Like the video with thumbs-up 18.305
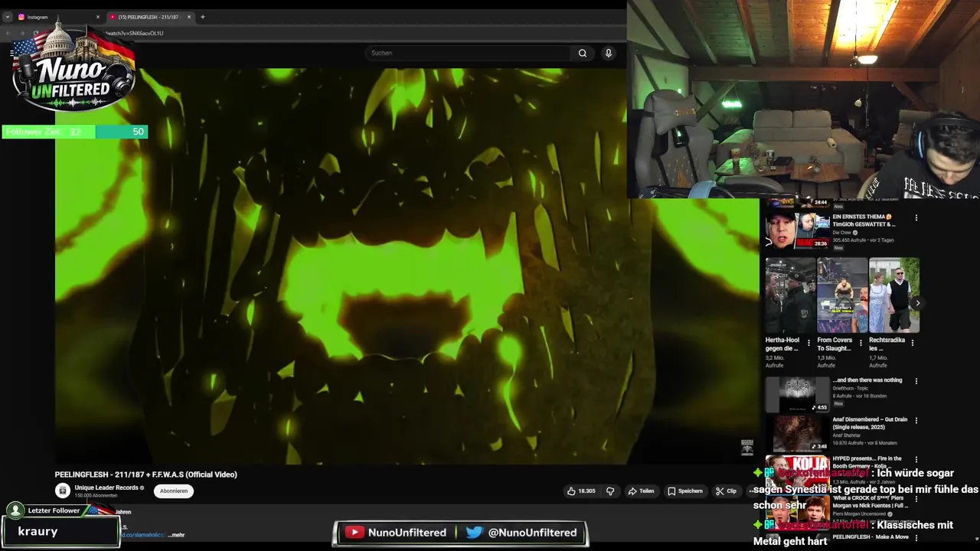The width and height of the screenshot is (980, 551). (x=581, y=491)
